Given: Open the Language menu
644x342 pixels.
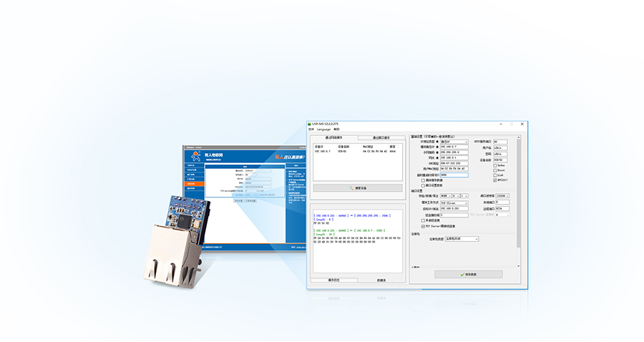Looking at the screenshot, I should point(323,130).
